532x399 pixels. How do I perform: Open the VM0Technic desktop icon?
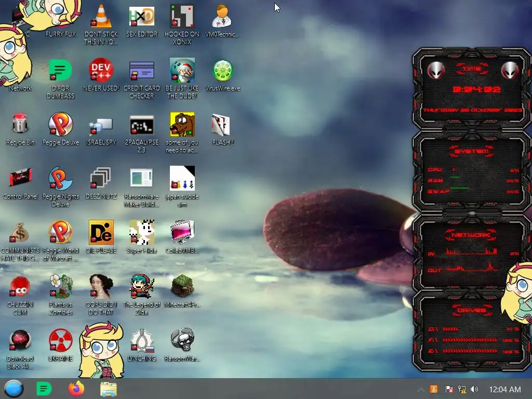(x=222, y=20)
